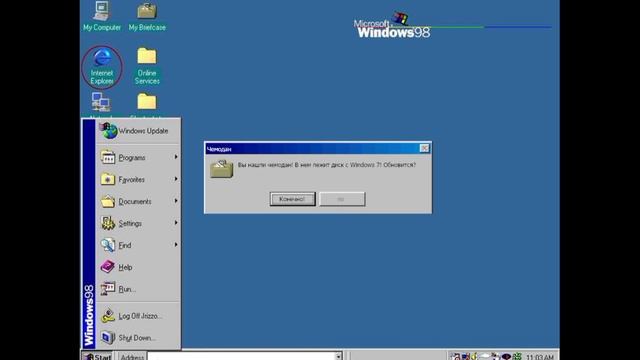Viewport: 640px width, 360px height.
Task: Expand the Favorites submenu in Start menu
Action: click(138, 180)
